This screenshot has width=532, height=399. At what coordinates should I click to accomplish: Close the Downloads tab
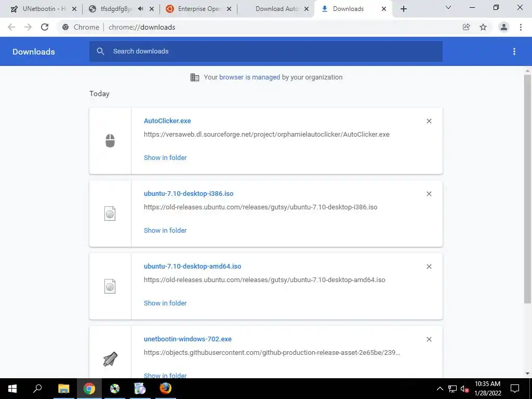[384, 9]
